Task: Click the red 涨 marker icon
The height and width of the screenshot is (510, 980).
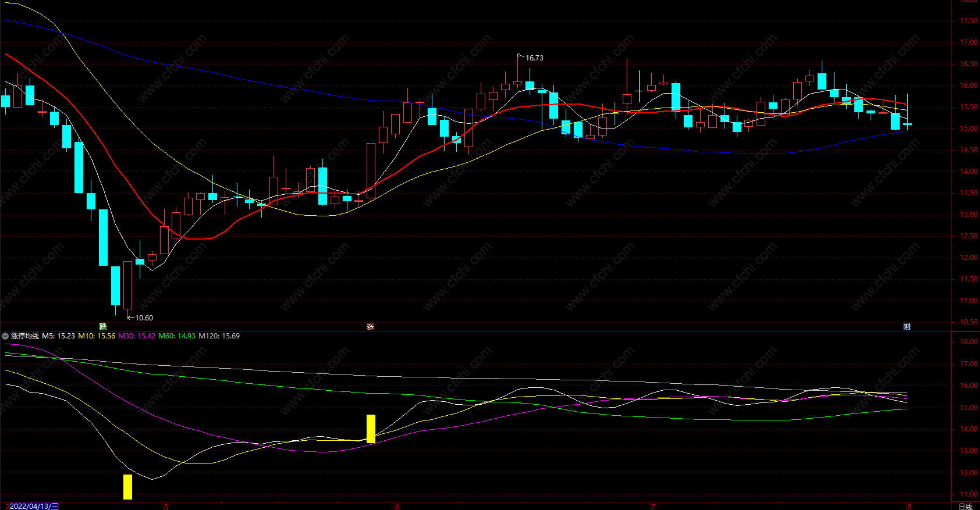Action: pos(370,327)
